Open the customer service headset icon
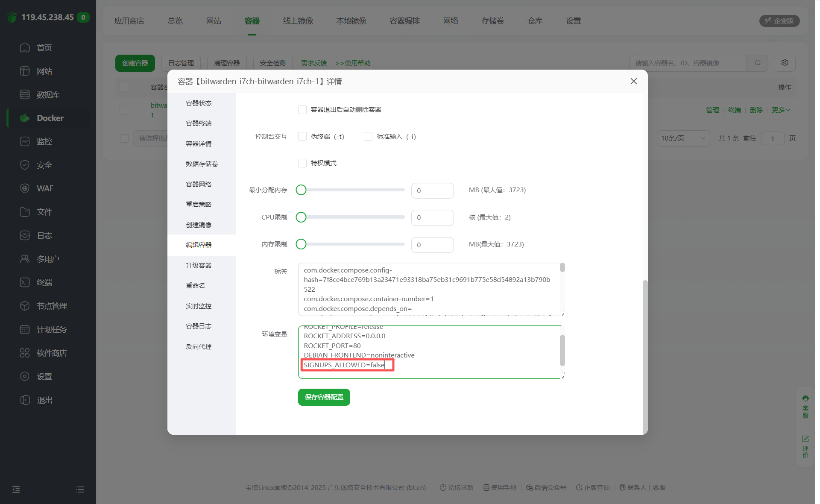Viewport: 820px width, 504px height. [805, 399]
